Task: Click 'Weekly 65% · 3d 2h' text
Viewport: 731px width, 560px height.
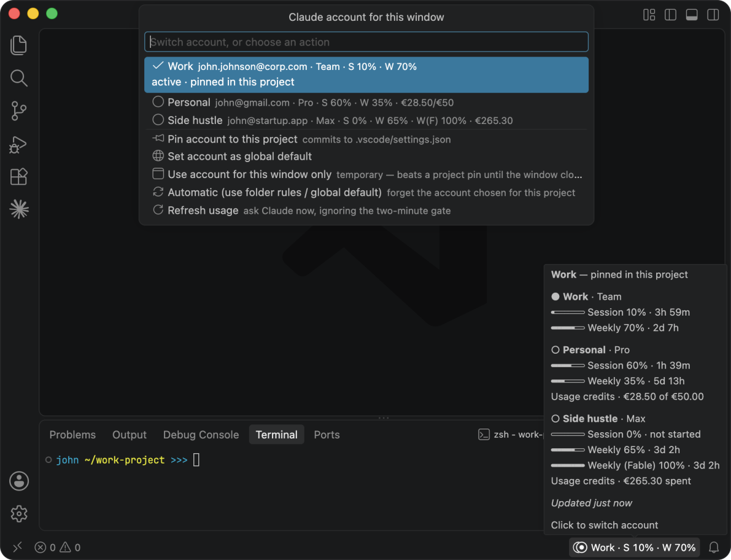Action: (633, 450)
